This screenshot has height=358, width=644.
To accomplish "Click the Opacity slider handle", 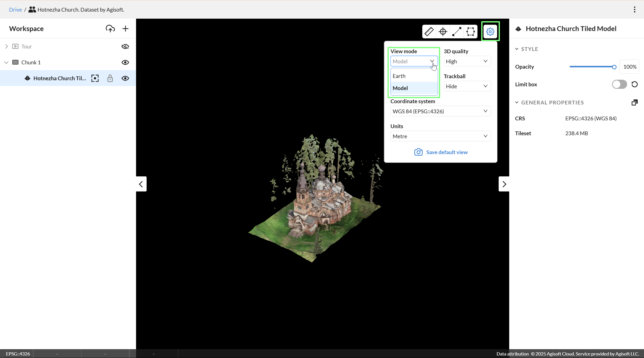I will pyautogui.click(x=614, y=67).
